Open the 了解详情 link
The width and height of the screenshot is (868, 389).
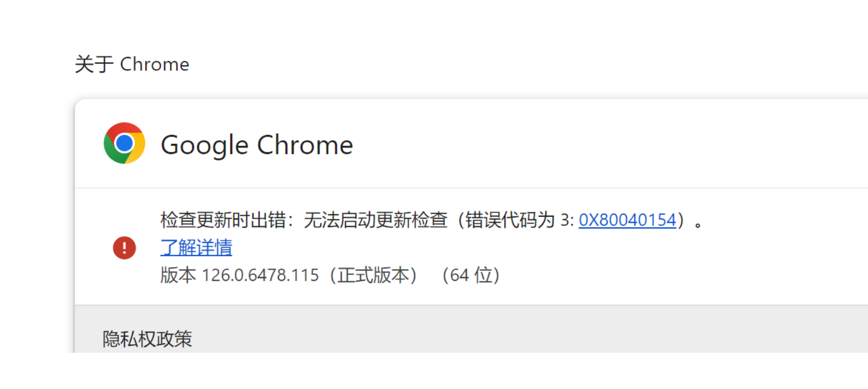pyautogui.click(x=196, y=247)
